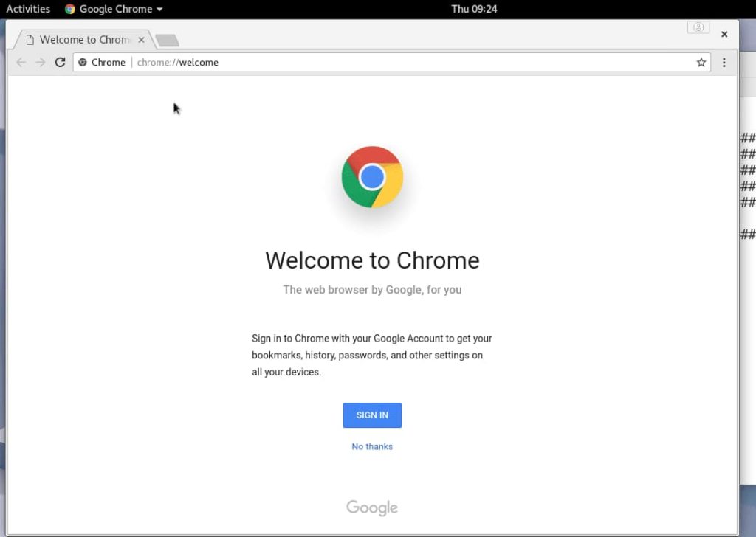Click the No thanks link
This screenshot has height=537, width=756.
click(x=372, y=446)
